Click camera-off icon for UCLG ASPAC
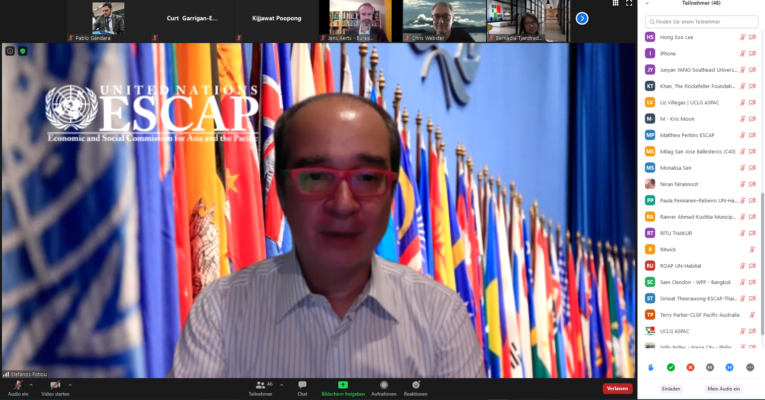The image size is (765, 400). click(752, 331)
